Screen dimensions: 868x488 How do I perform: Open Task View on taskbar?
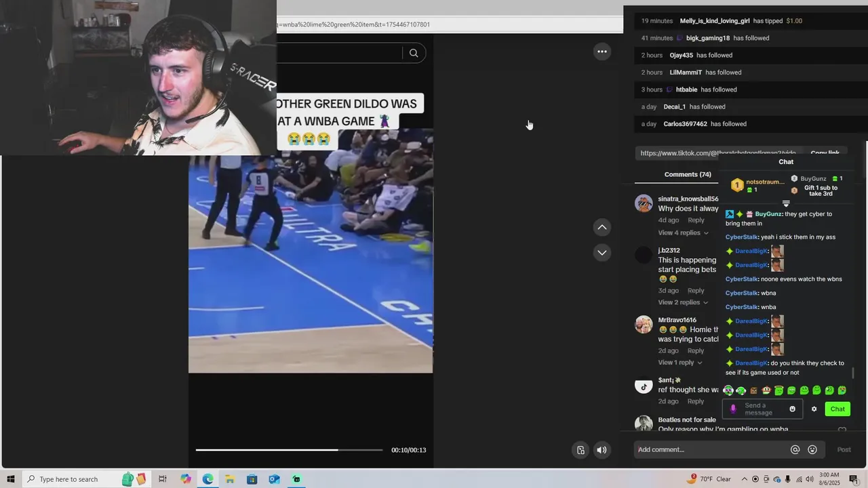point(163,479)
